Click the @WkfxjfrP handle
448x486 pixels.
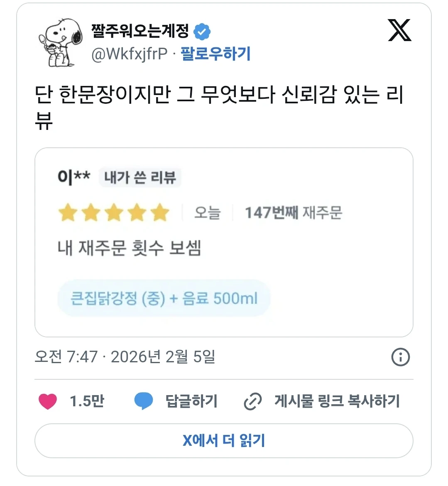pyautogui.click(x=129, y=54)
